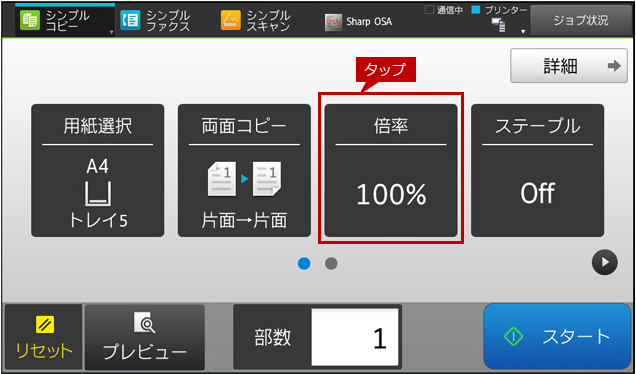The height and width of the screenshot is (374, 636).
Task: Click the preview magnifier document icon
Action: point(144,323)
